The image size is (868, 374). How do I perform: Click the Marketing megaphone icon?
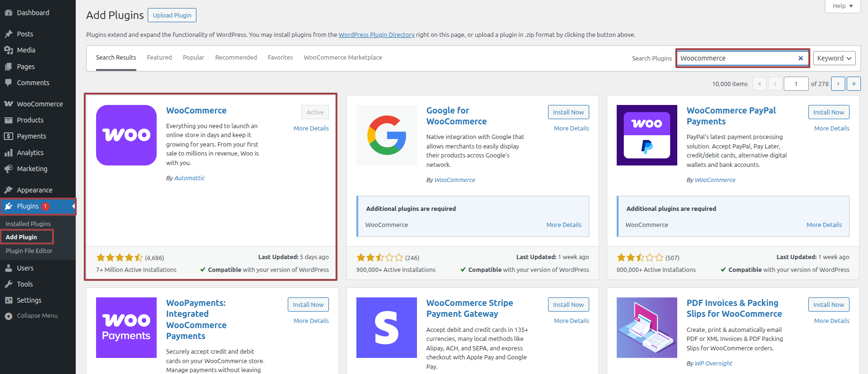pos(9,169)
